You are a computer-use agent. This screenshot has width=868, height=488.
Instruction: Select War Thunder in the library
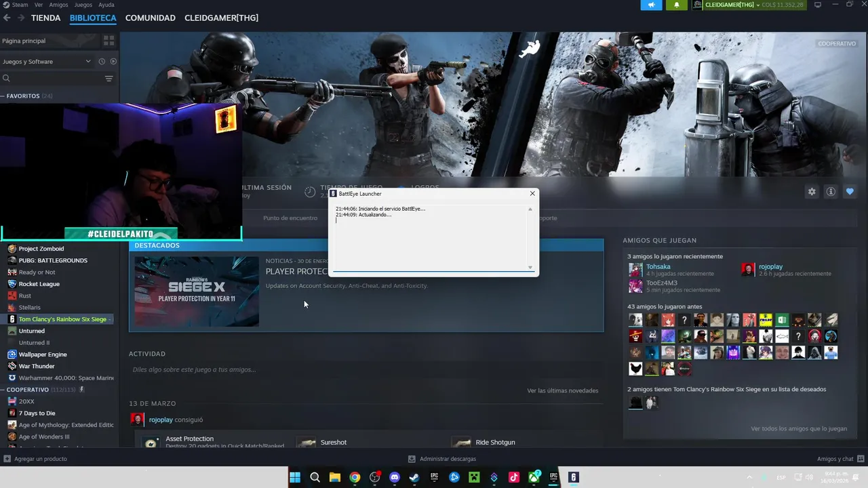(x=37, y=366)
